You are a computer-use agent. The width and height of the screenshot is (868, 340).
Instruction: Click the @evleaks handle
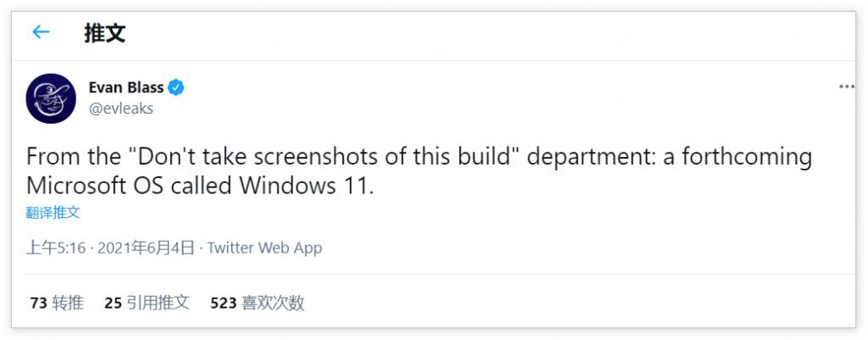click(x=120, y=108)
